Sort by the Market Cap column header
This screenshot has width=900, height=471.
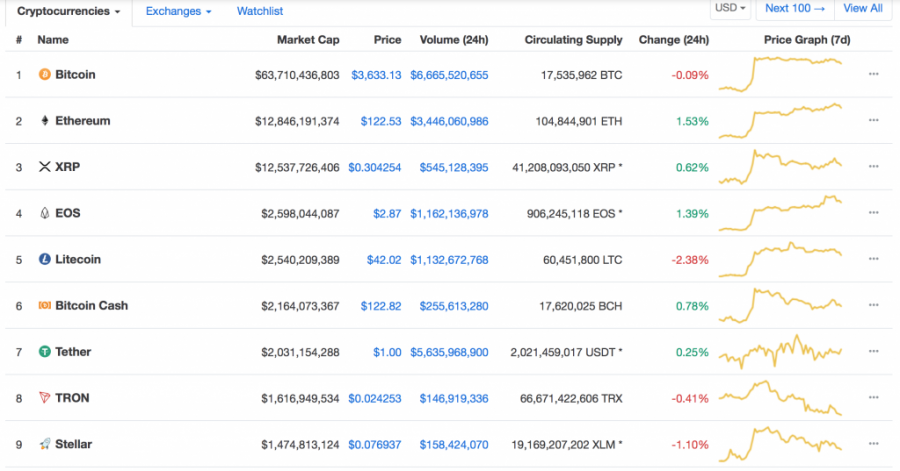click(308, 40)
